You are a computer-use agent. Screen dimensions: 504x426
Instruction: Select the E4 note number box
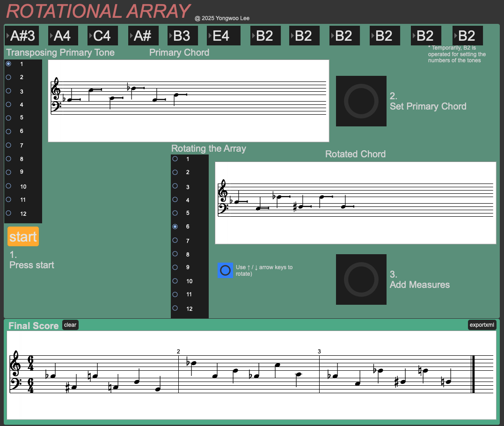point(224,36)
